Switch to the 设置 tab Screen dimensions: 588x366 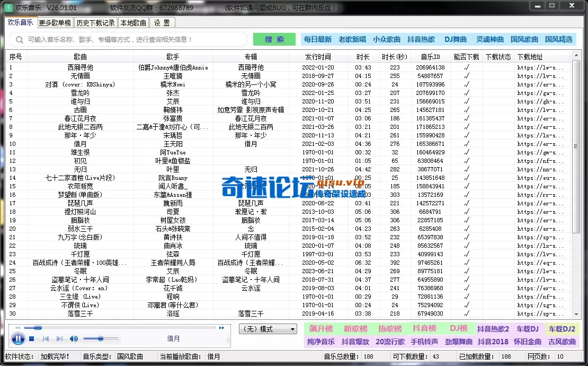(x=162, y=23)
